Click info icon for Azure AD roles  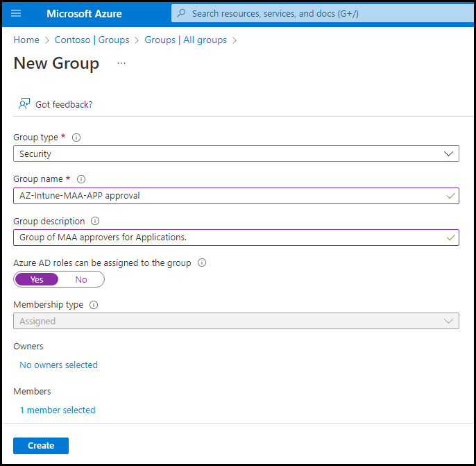tap(202, 263)
